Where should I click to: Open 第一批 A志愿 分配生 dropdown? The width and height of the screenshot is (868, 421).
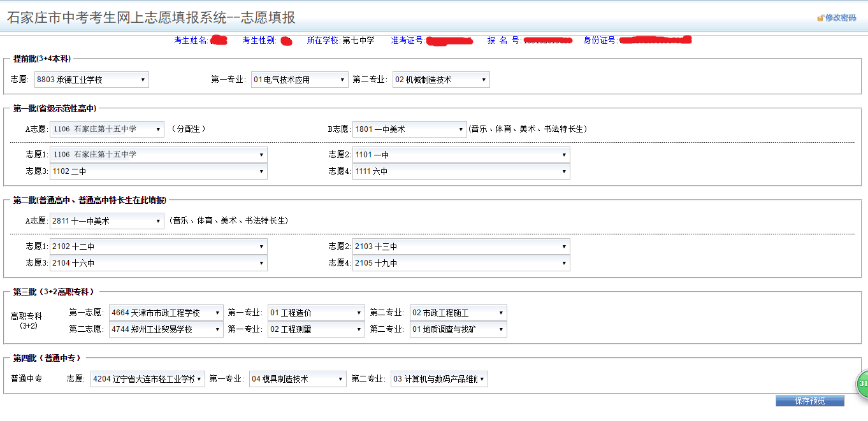click(107, 129)
